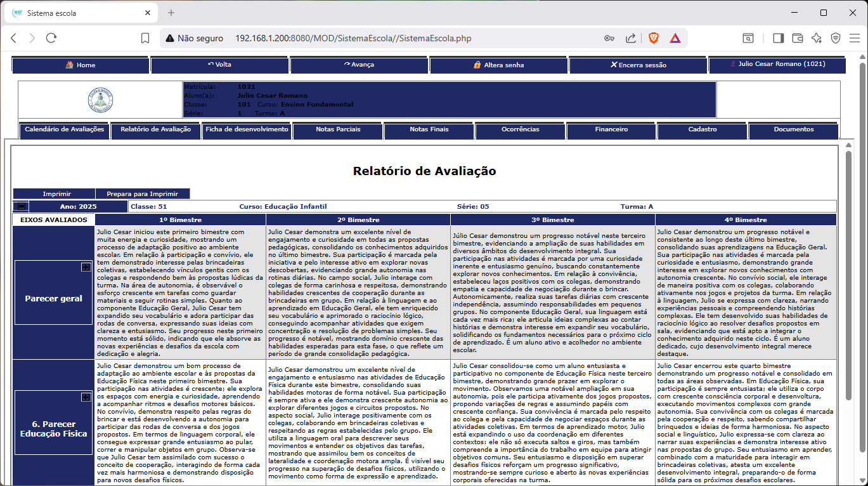The width and height of the screenshot is (868, 486).
Task: Open Relatório de Avaliação tab
Action: [x=155, y=131]
